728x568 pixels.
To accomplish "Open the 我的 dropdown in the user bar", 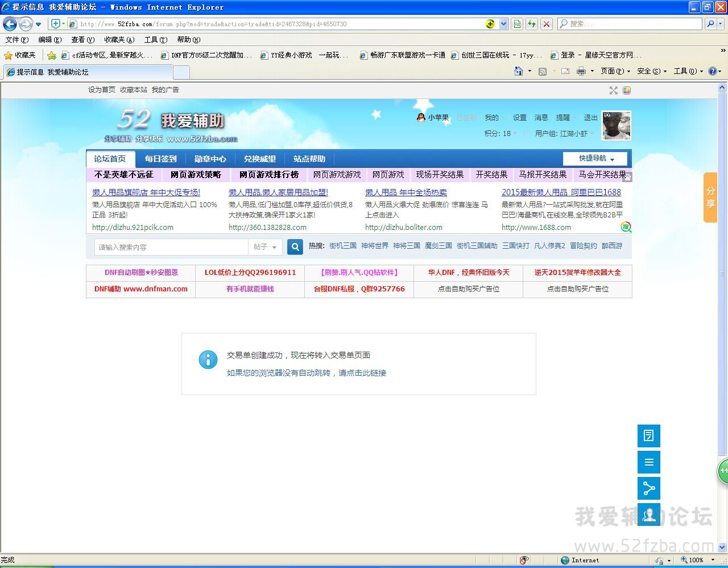I will (494, 118).
